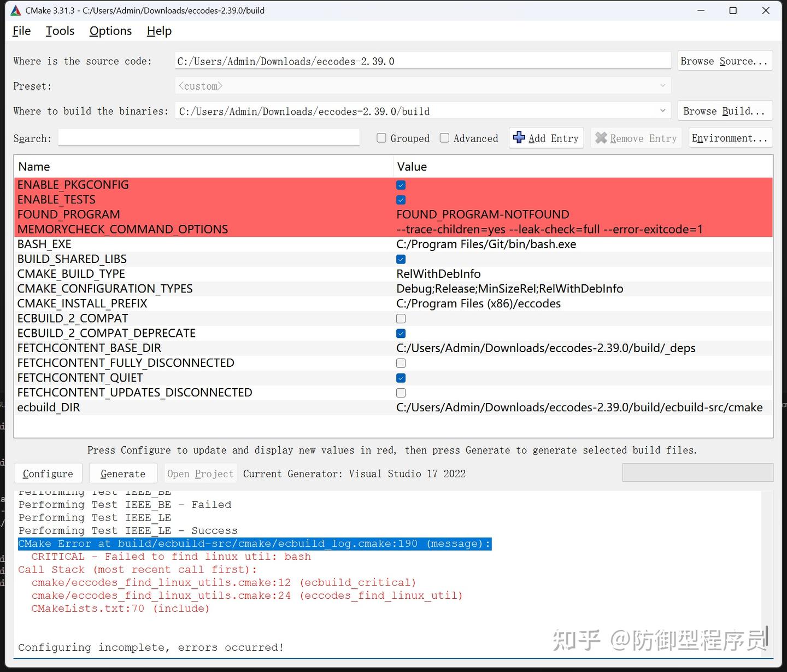Open the Options menu

click(x=110, y=31)
